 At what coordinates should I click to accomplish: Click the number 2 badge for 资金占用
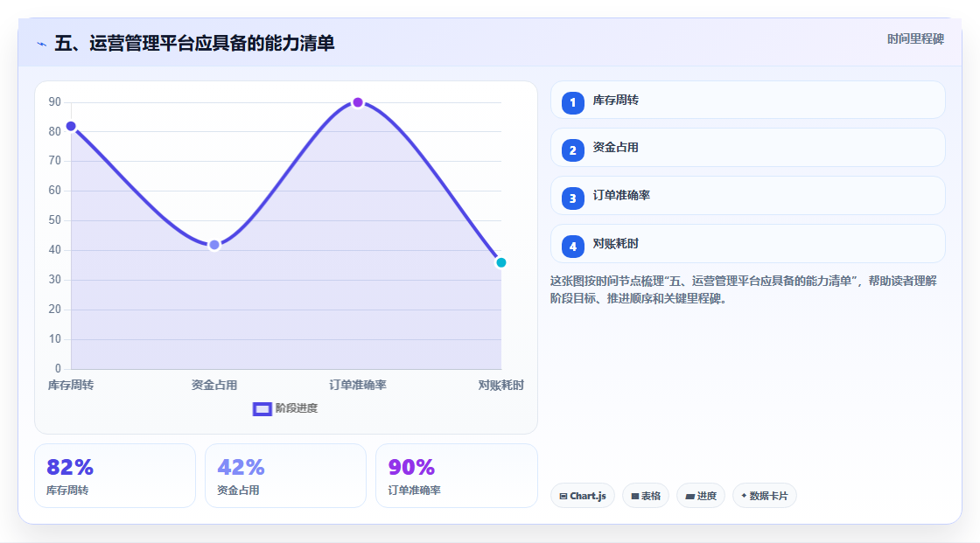click(572, 150)
